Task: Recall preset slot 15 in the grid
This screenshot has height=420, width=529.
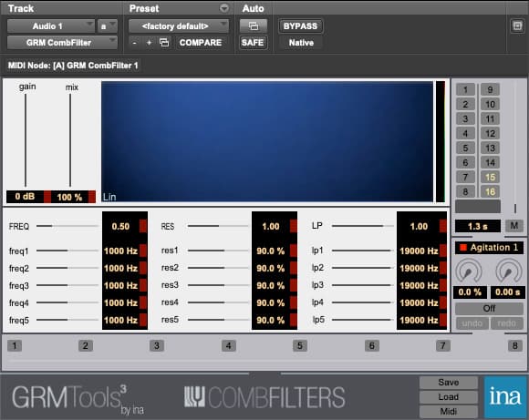Action: (490, 177)
